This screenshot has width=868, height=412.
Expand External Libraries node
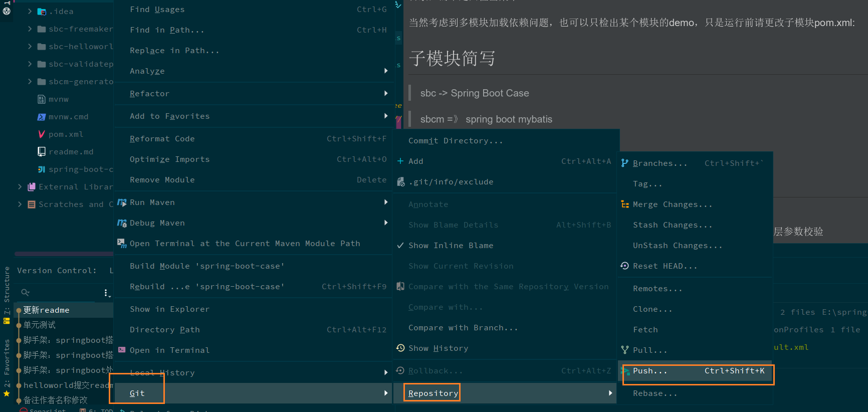(20, 187)
